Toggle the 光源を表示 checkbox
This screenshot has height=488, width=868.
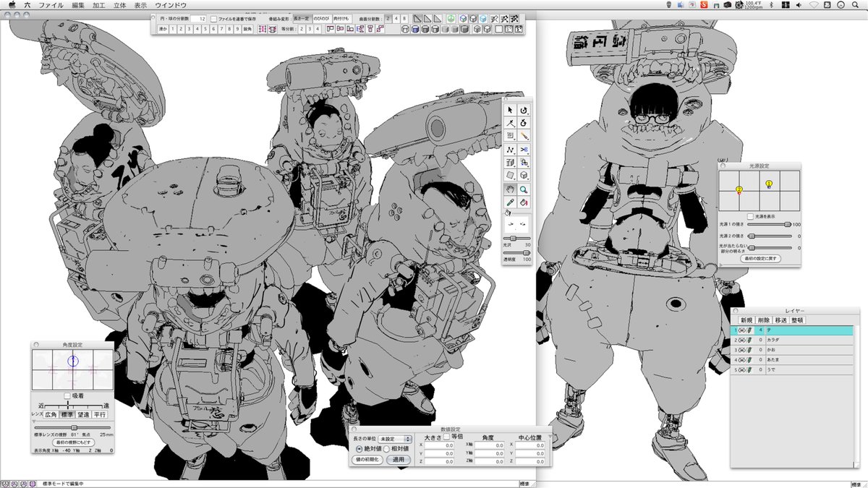(x=751, y=215)
